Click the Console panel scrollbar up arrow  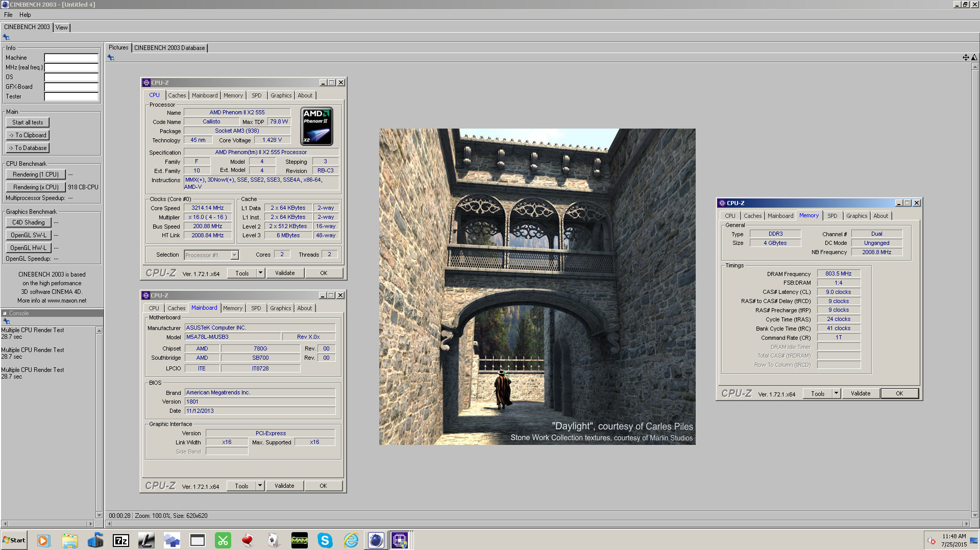[x=99, y=331]
